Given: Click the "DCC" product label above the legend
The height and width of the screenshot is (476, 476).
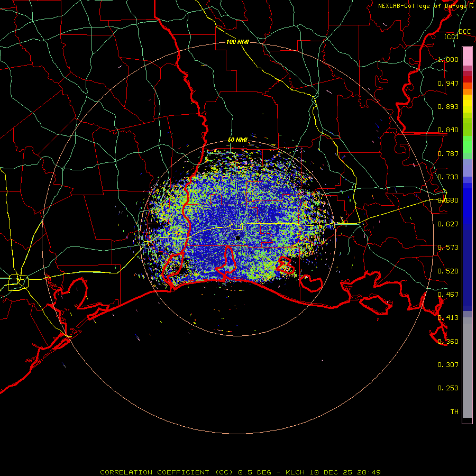Looking at the screenshot, I should [464, 32].
